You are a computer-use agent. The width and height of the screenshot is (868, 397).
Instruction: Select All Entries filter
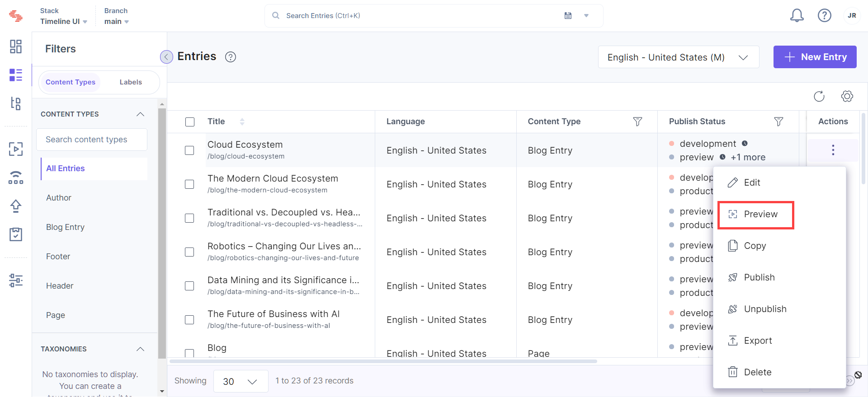coord(94,168)
